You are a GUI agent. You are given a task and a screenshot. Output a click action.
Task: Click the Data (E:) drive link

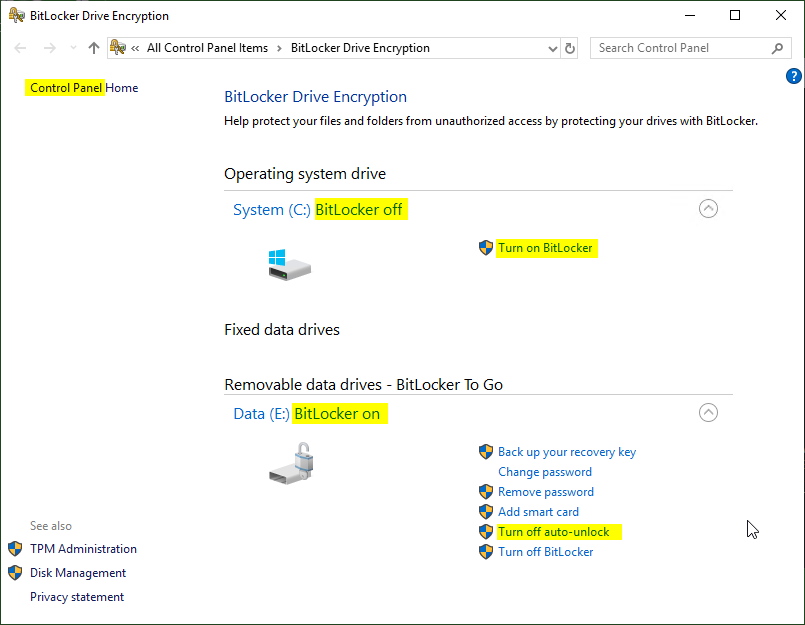click(x=261, y=413)
